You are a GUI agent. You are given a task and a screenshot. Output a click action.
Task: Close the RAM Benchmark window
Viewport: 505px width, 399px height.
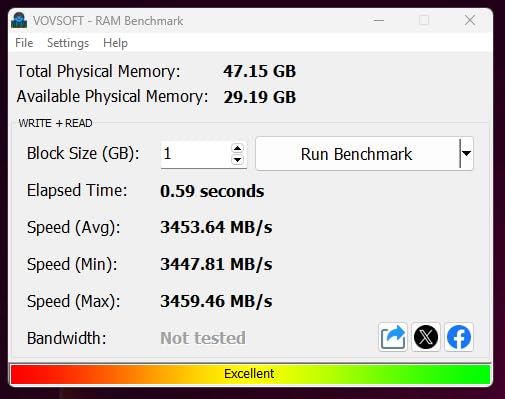pyautogui.click(x=470, y=20)
